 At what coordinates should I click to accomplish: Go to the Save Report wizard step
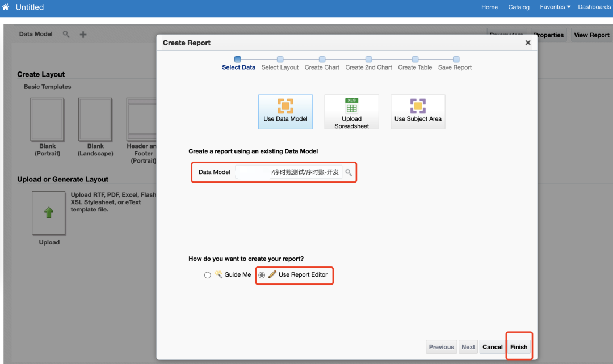[455, 64]
